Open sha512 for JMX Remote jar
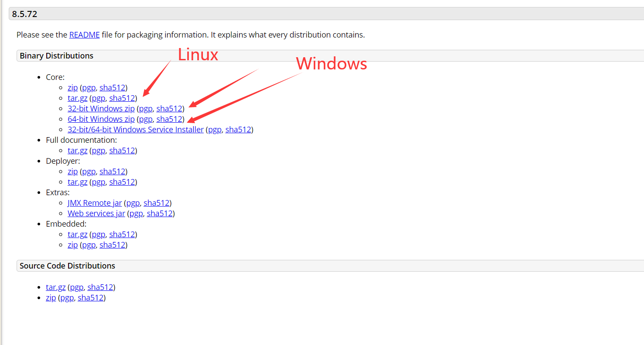This screenshot has height=345, width=644. [x=156, y=203]
